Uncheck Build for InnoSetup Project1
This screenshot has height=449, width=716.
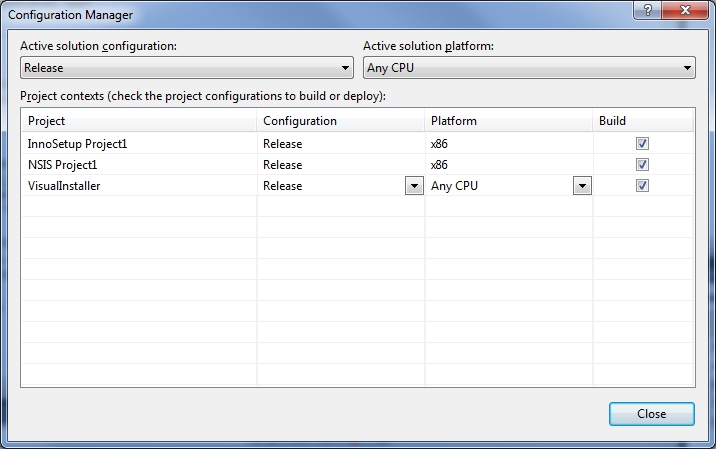point(642,143)
